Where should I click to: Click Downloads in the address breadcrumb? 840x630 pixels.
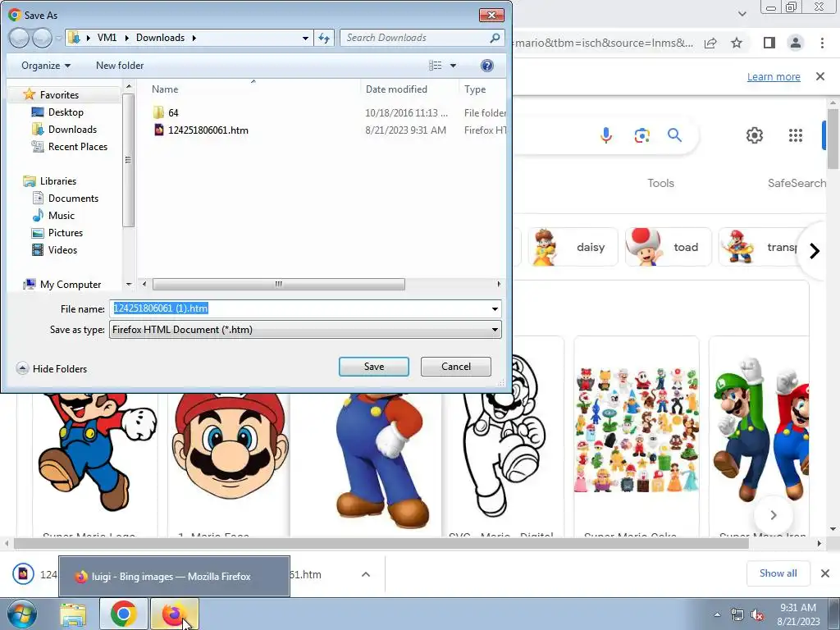point(160,38)
